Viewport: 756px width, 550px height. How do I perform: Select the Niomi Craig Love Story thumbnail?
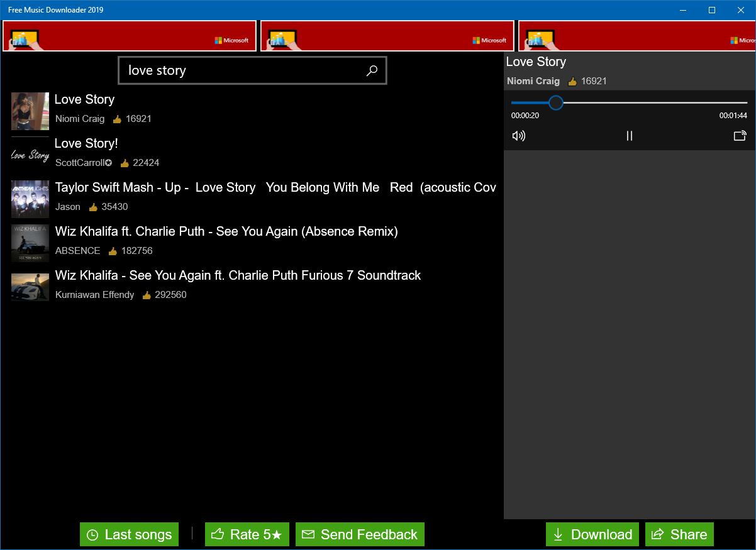pos(30,111)
